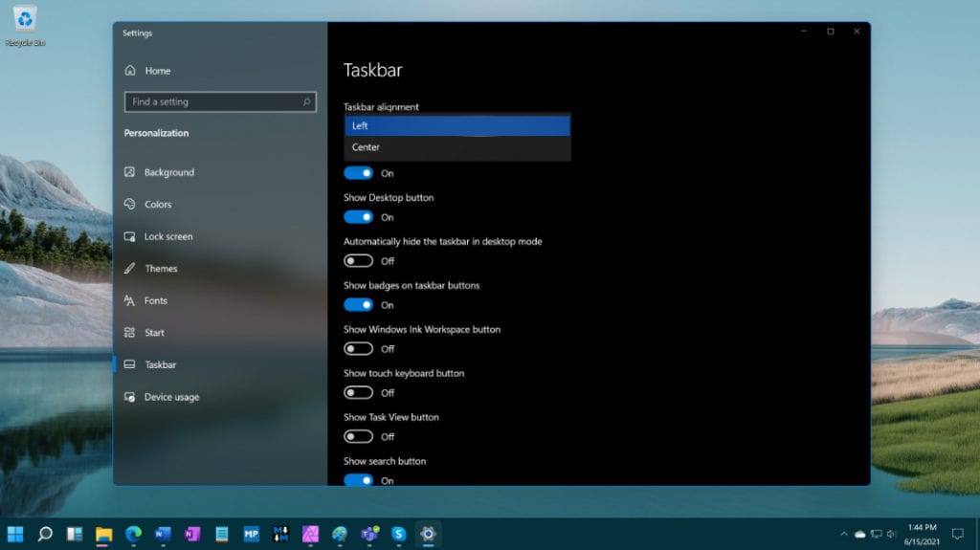Choose Center in Taskbar alignment dropdown

click(457, 147)
